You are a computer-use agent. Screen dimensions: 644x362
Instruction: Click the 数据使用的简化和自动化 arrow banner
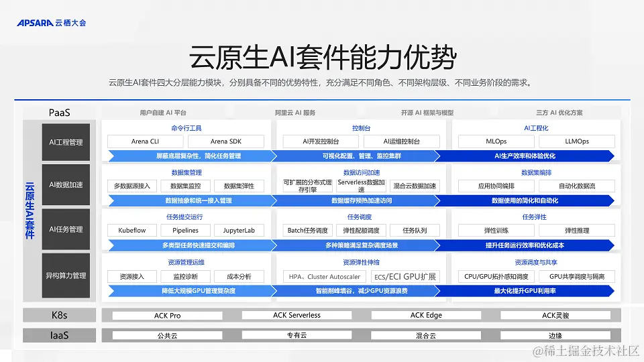point(525,200)
